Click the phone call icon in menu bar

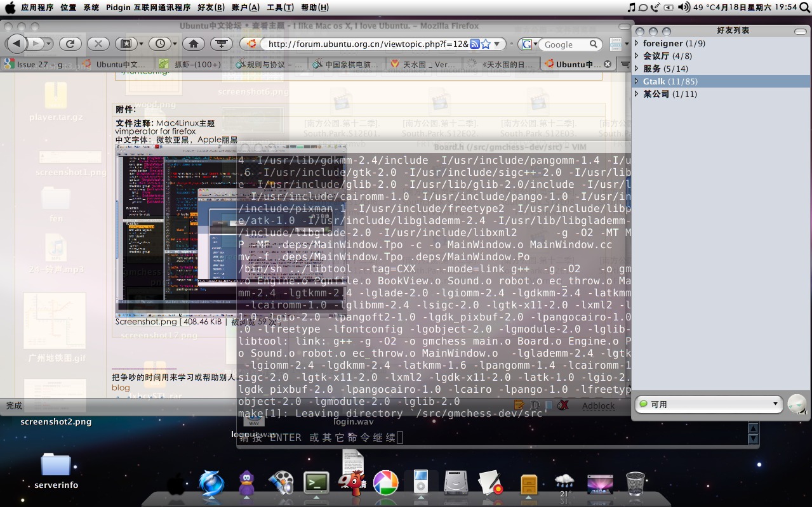pyautogui.click(x=656, y=7)
